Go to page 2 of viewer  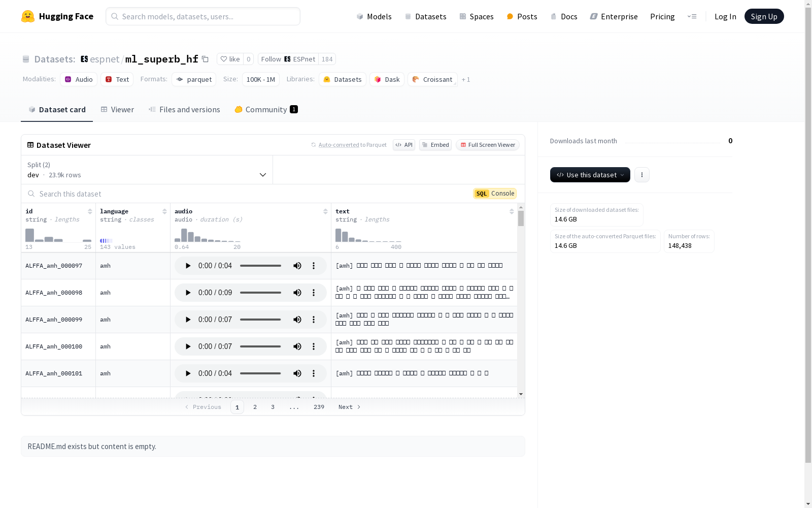pyautogui.click(x=255, y=407)
